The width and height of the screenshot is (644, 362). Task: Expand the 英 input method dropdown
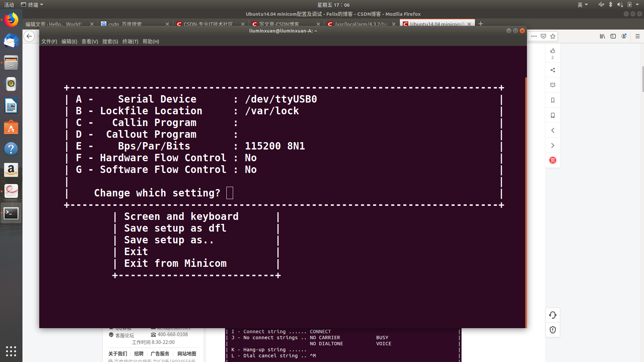(583, 5)
